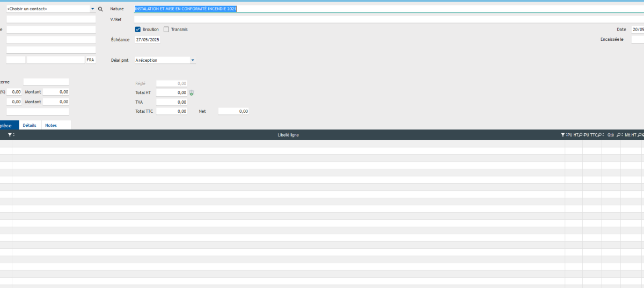Click the search icon beside PU TTC header
Viewport: 644px width, 288px height.
pos(600,135)
